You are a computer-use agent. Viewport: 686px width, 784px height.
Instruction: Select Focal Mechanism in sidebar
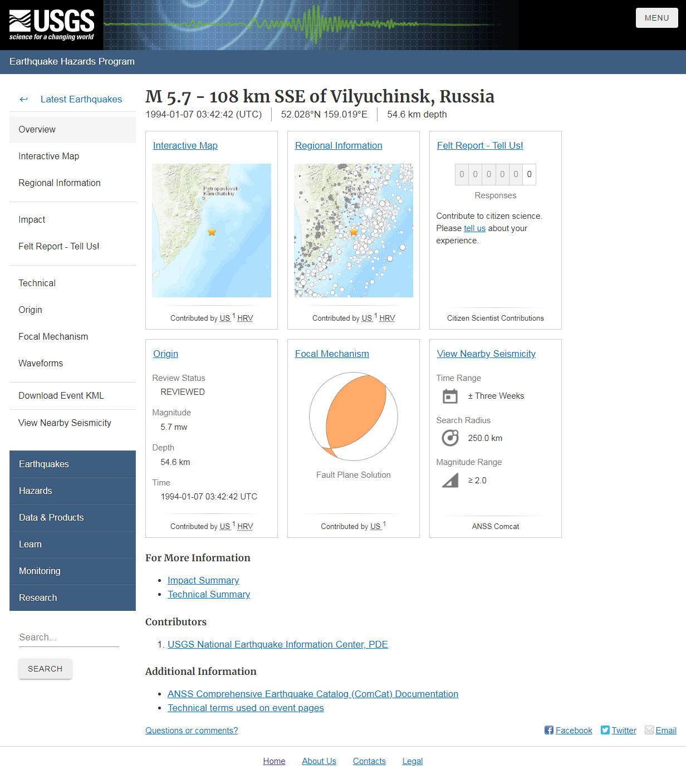[x=72, y=336]
